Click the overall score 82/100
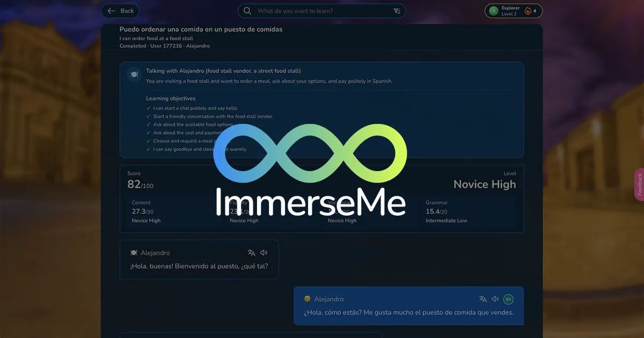This screenshot has height=338, width=644. (x=140, y=185)
